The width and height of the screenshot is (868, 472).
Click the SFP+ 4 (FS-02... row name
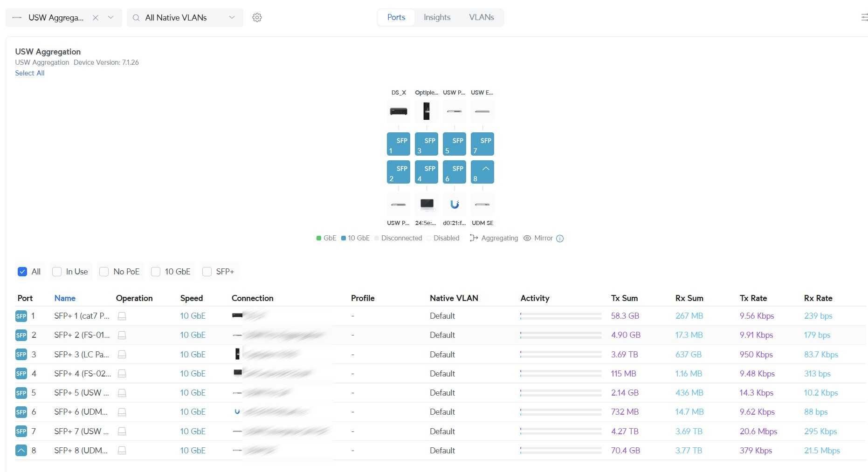(83, 374)
